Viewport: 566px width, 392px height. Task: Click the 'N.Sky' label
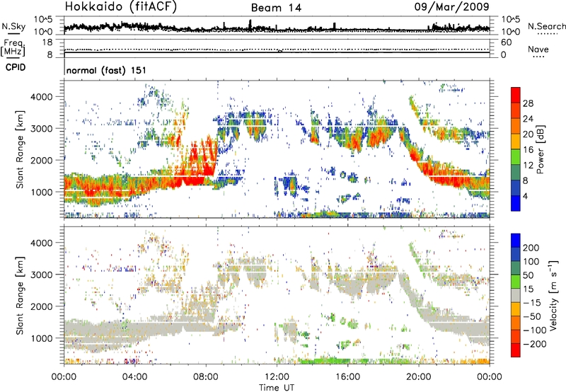tap(13, 26)
